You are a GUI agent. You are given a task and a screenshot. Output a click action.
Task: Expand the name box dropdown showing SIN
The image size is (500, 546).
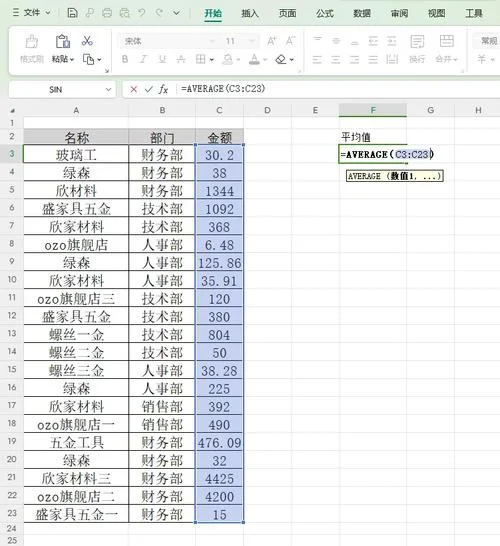click(x=108, y=89)
